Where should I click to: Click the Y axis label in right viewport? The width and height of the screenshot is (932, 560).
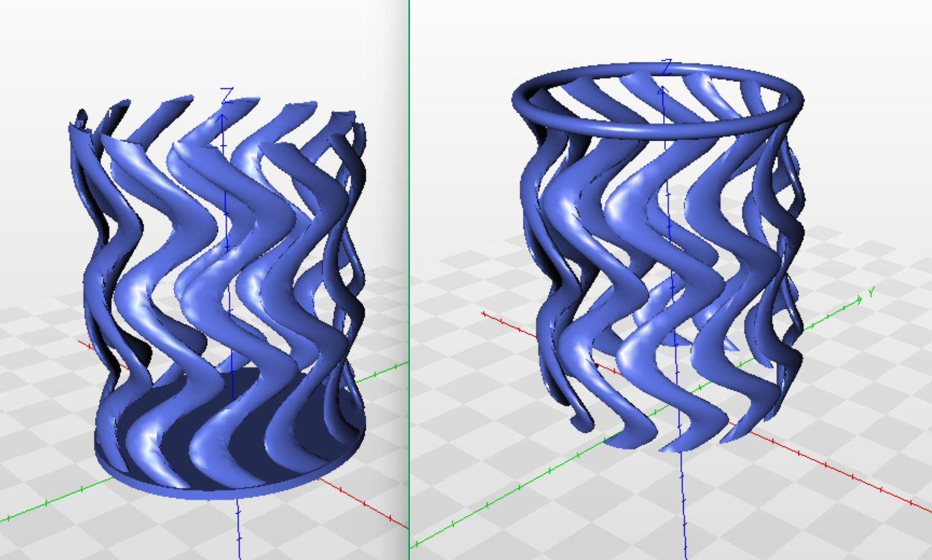point(871,292)
